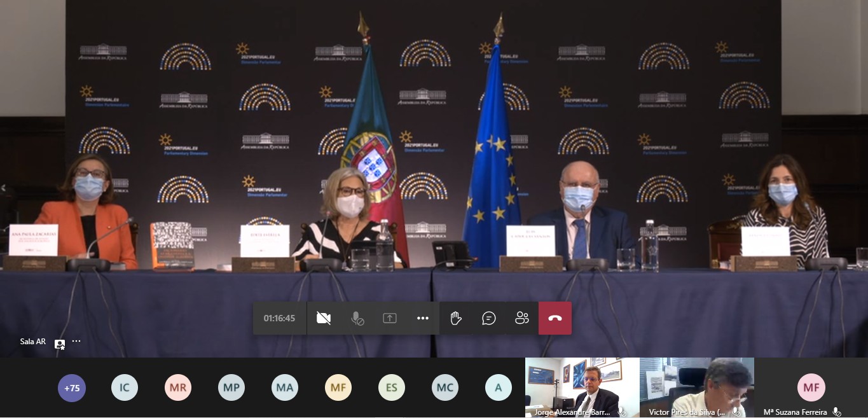Click the spotlight icon beside Sala AR

pos(60,344)
